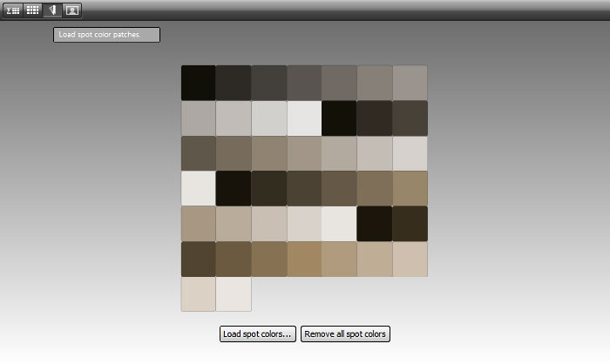Select the first dark brown swatch in sixth row
The image size is (610, 364).
click(x=199, y=259)
